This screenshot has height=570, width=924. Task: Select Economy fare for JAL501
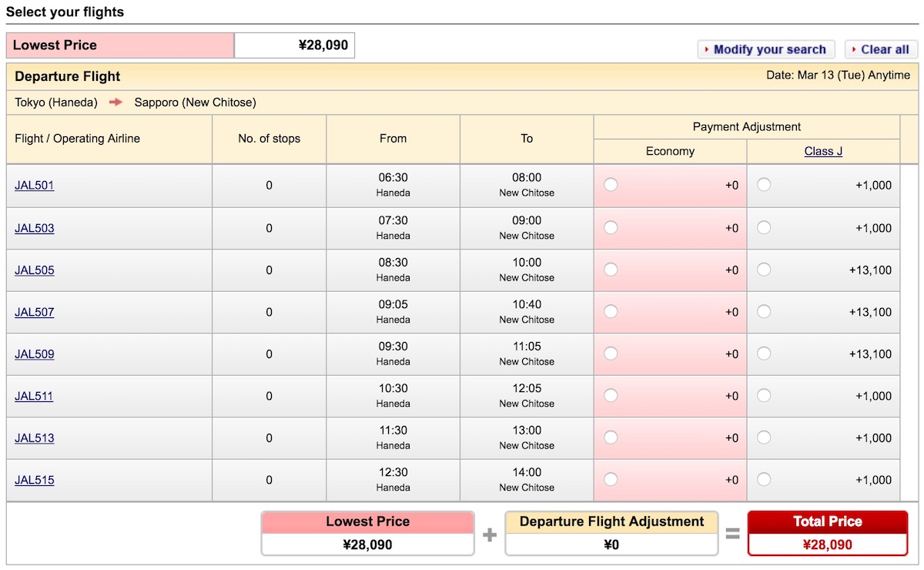point(611,185)
